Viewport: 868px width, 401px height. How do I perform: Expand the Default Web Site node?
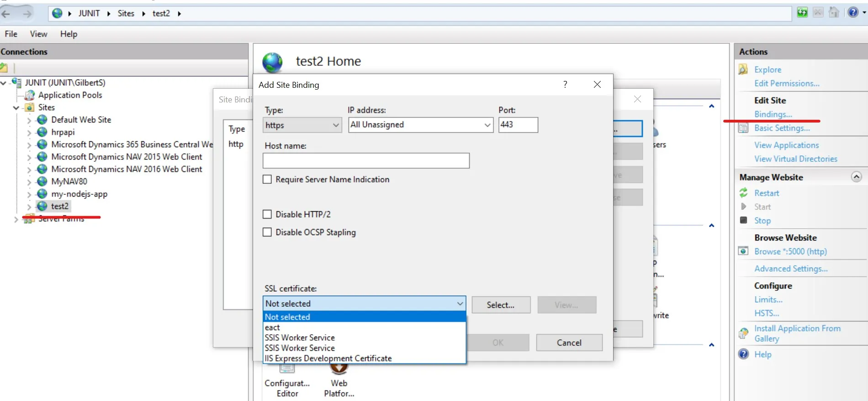[x=29, y=120]
